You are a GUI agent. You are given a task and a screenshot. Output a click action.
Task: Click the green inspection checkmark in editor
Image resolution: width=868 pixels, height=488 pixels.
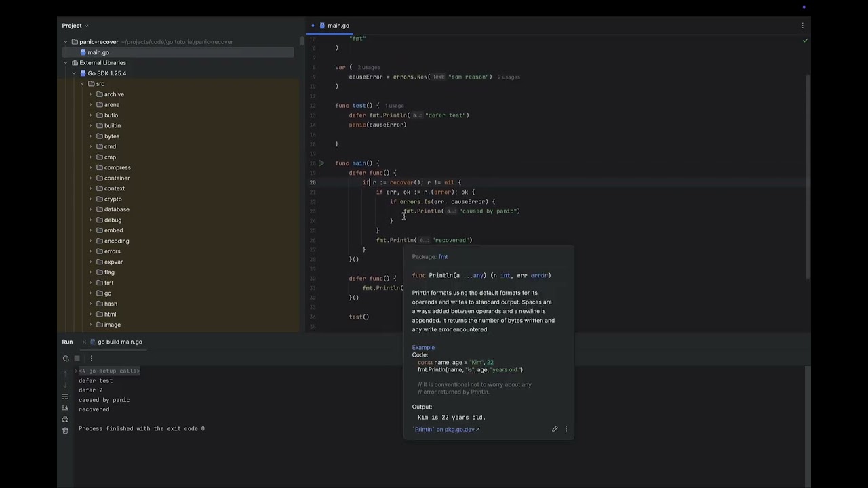pyautogui.click(x=805, y=41)
